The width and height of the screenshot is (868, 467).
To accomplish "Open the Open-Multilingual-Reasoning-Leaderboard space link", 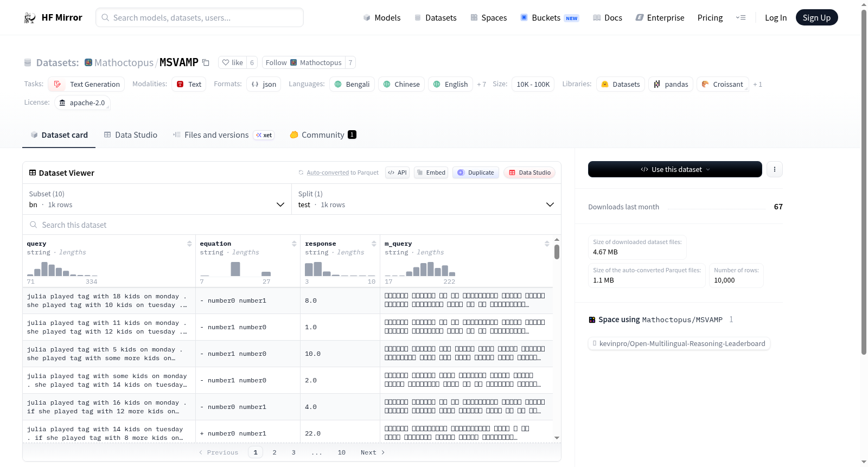I will tap(679, 343).
